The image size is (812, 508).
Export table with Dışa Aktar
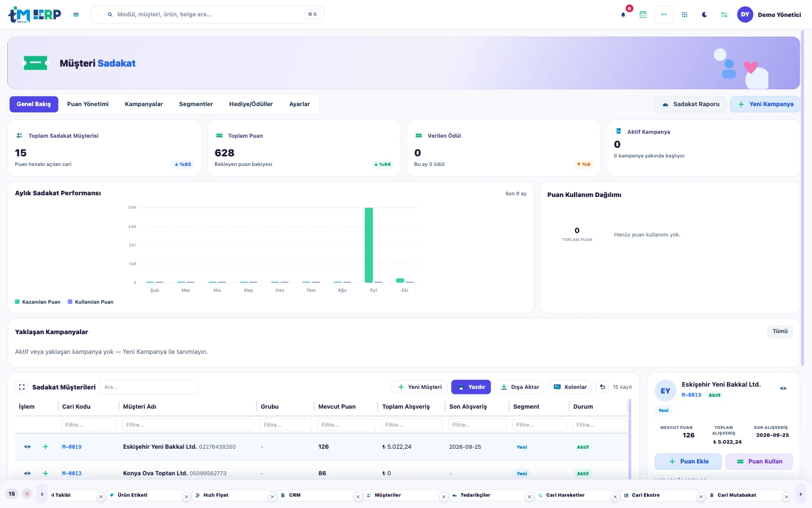pyautogui.click(x=520, y=387)
